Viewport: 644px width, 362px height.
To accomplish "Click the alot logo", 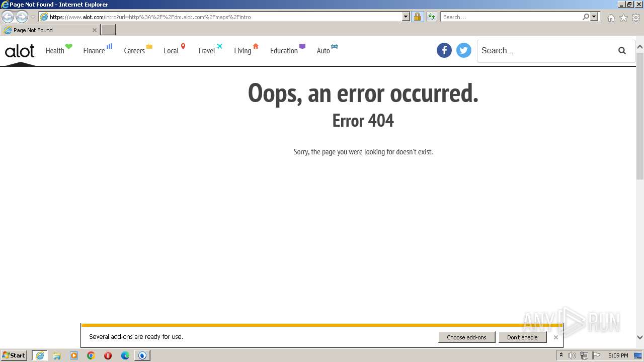I will [20, 51].
